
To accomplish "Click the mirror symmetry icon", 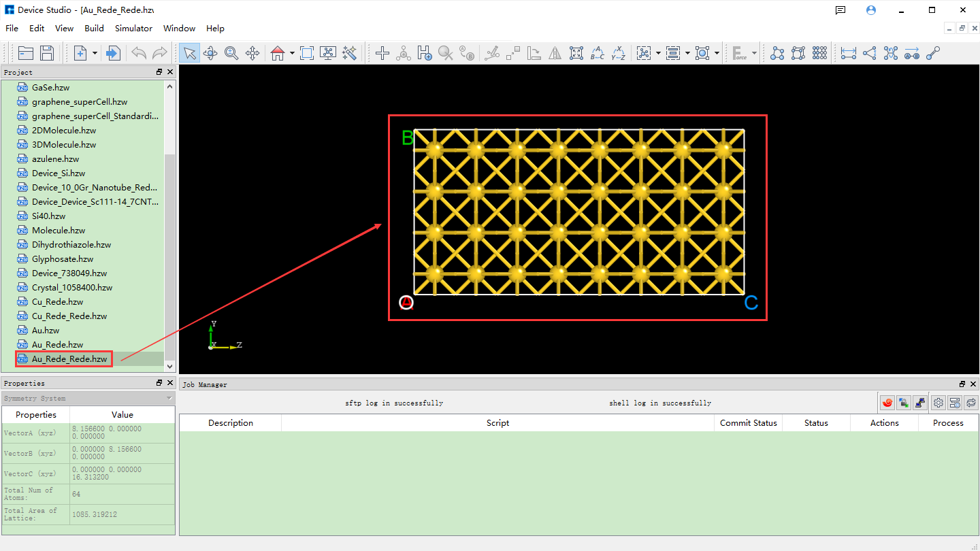I will tap(555, 53).
